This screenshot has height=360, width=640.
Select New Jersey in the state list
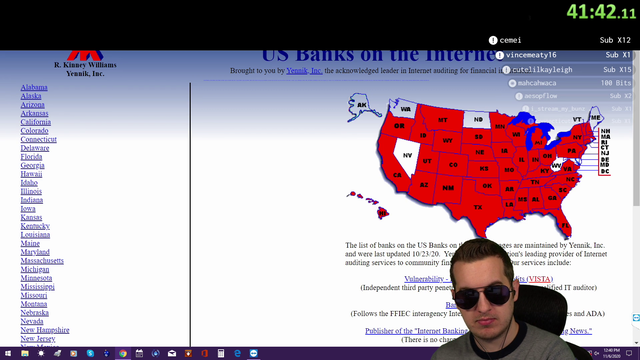(38, 339)
